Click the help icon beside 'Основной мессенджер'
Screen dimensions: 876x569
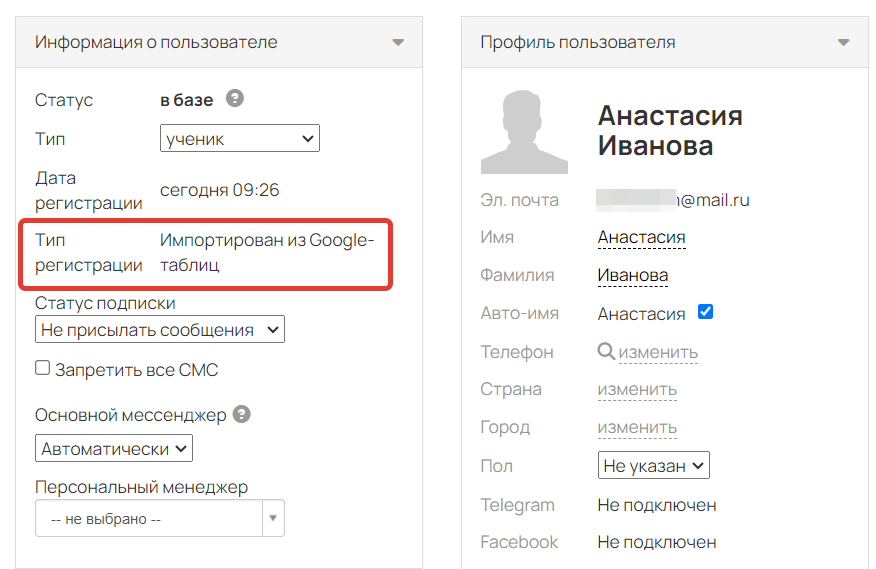241,414
